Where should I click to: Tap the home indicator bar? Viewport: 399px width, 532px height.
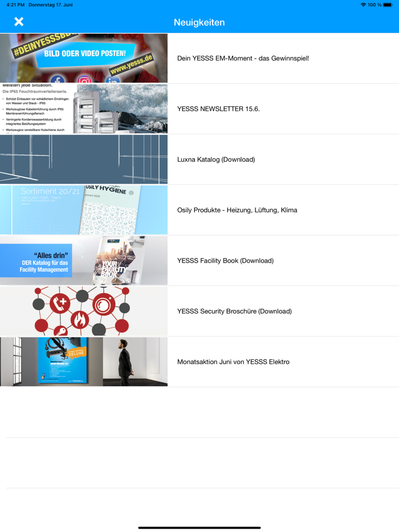pos(199,527)
